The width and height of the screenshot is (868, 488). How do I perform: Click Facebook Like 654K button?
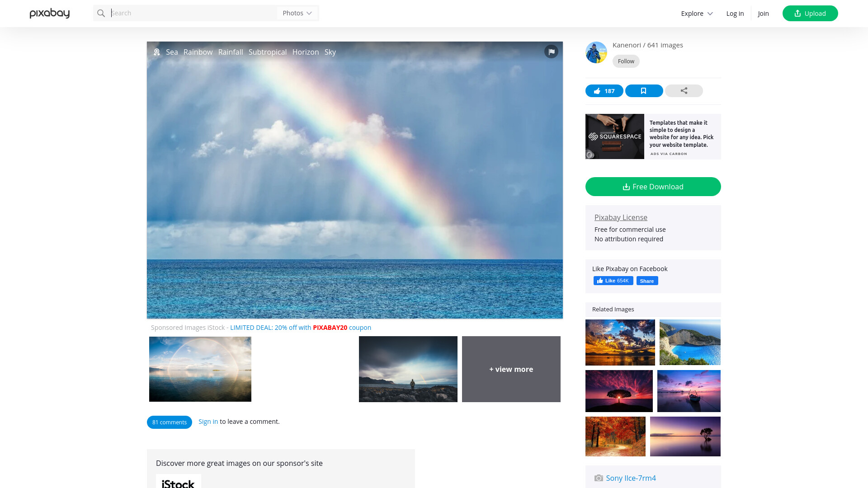point(613,281)
